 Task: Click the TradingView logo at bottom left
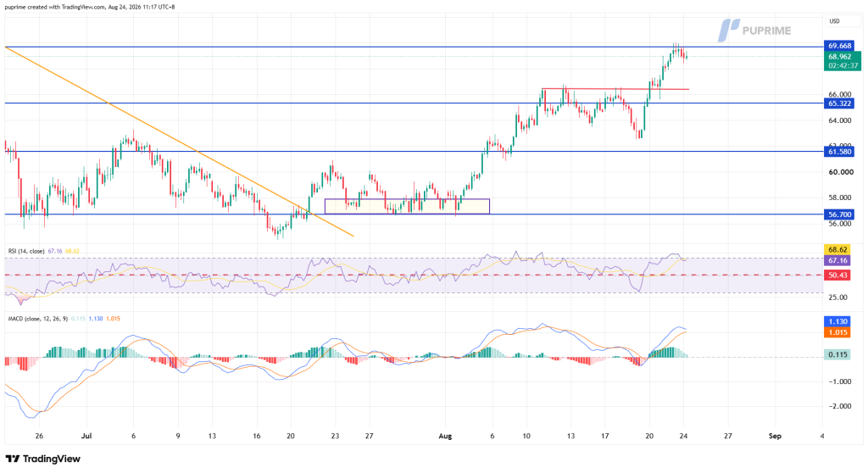click(43, 459)
